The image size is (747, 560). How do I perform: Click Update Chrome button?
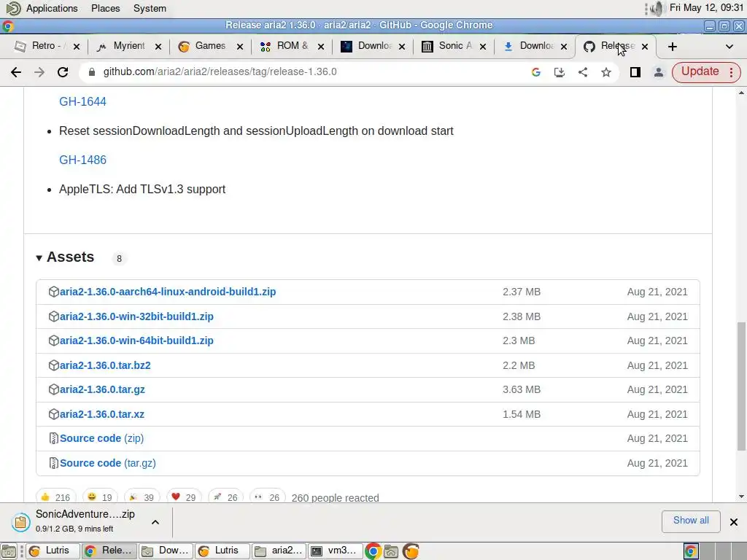(x=700, y=71)
